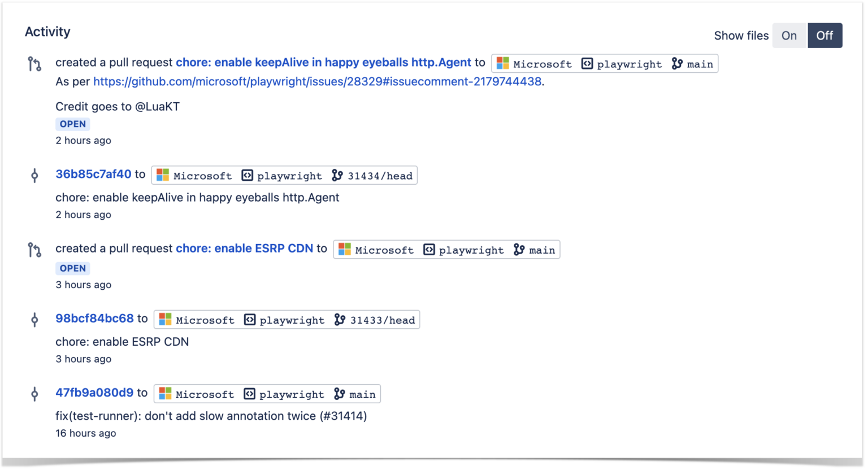Screen dimensions: 868x470
Task: Click the branch icon beside 31434/head
Action: tap(337, 176)
